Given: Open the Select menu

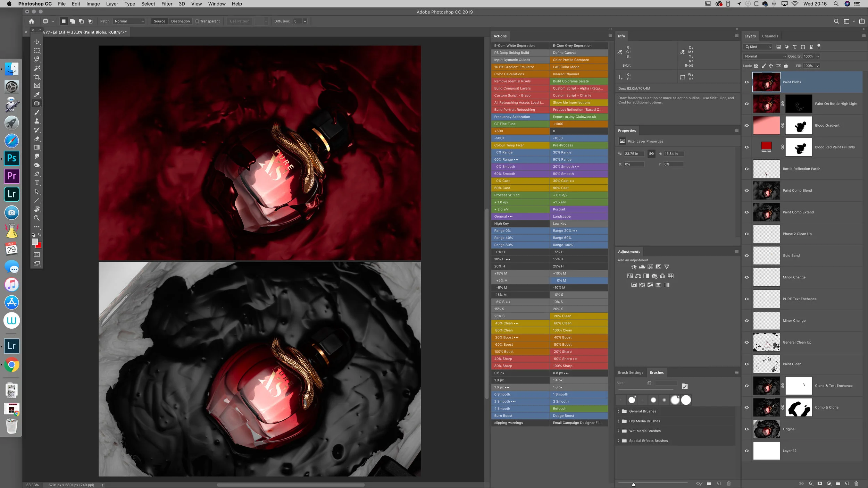Looking at the screenshot, I should click(148, 4).
